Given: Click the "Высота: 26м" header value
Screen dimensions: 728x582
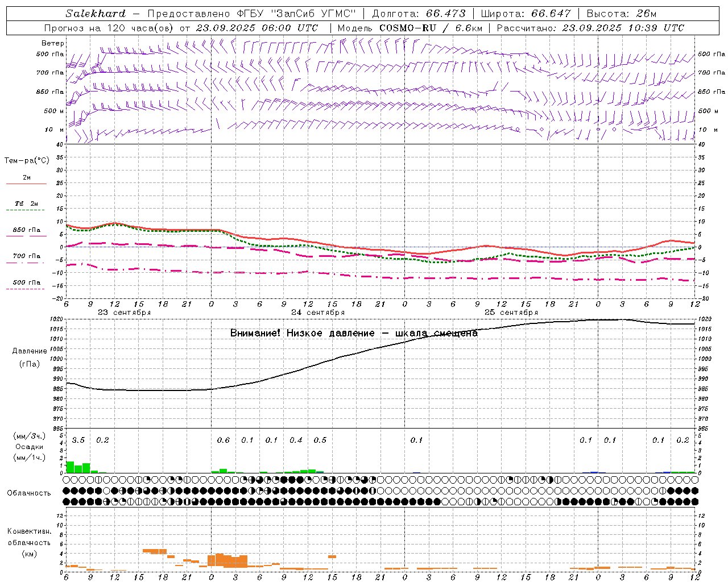Looking at the screenshot, I should (x=621, y=14).
